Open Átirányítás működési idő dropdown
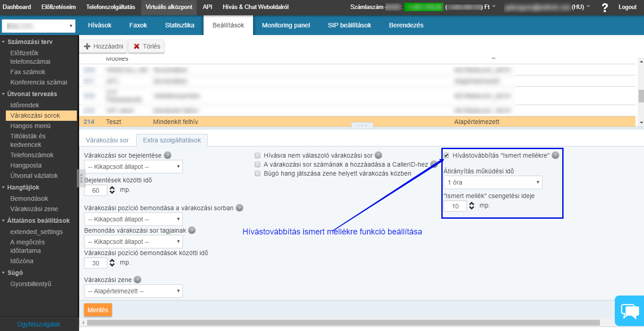The width and height of the screenshot is (644, 331). coord(493,182)
